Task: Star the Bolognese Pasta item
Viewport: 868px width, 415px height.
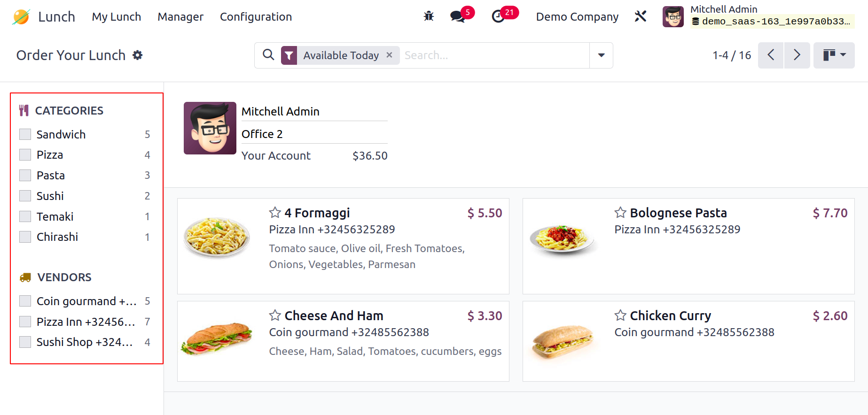Action: point(620,213)
